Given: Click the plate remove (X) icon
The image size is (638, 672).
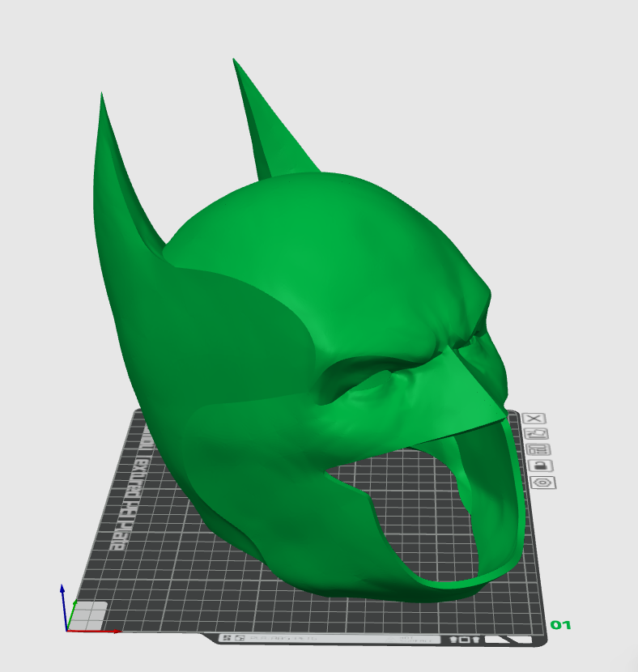Looking at the screenshot, I should coord(534,419).
